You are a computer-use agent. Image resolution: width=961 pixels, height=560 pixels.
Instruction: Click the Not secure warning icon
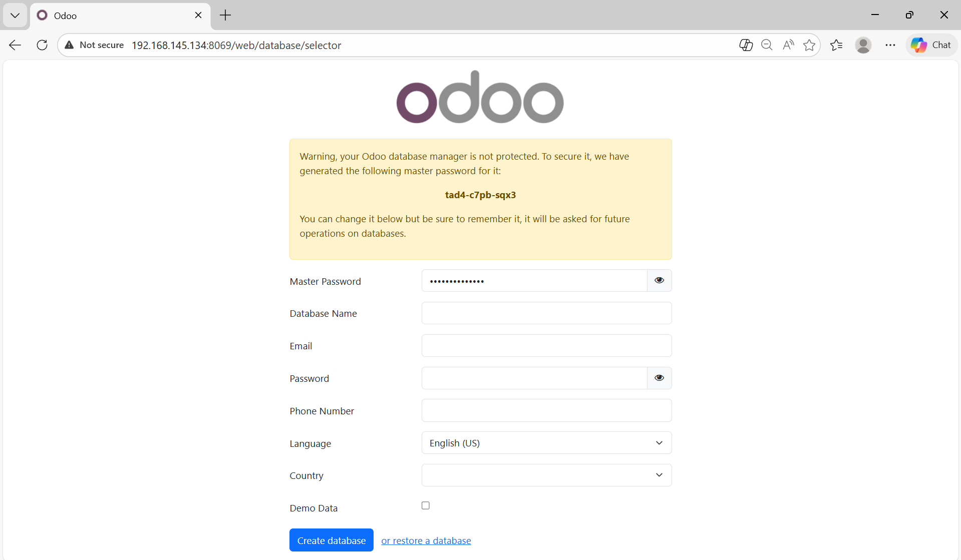[x=70, y=45]
